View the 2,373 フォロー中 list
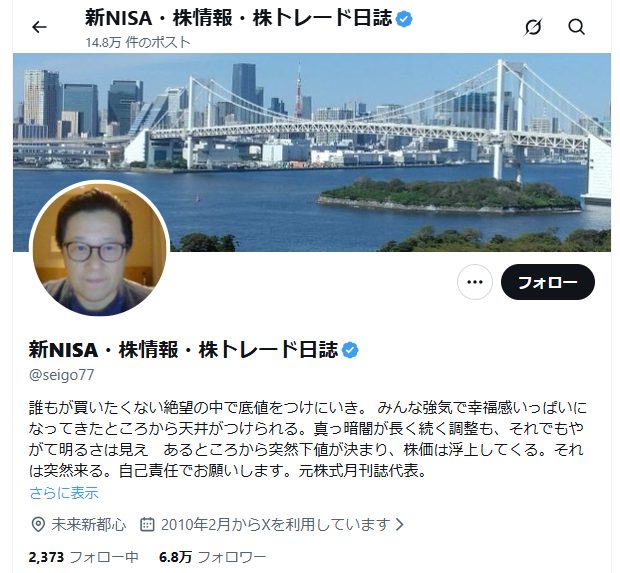This screenshot has height=573, width=620. click(x=83, y=557)
